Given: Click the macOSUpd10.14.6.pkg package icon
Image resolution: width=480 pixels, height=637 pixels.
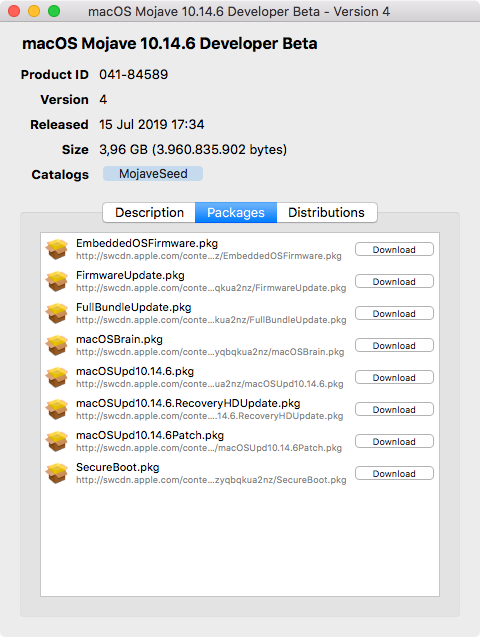Looking at the screenshot, I should (56, 377).
